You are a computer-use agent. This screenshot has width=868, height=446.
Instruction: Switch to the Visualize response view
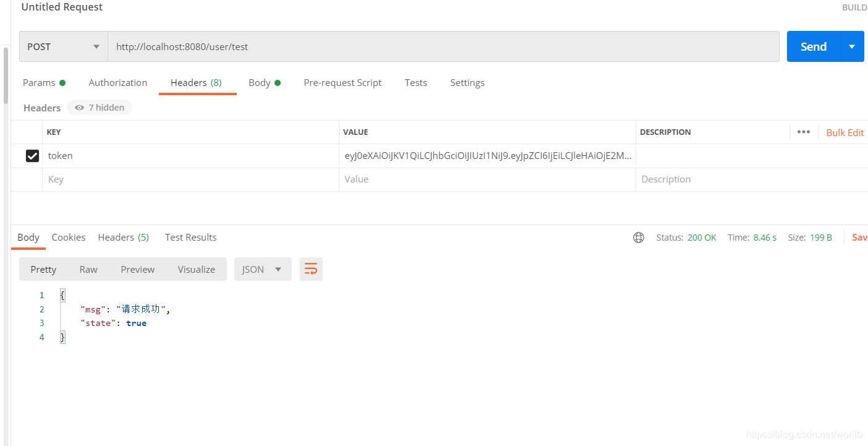pos(197,269)
